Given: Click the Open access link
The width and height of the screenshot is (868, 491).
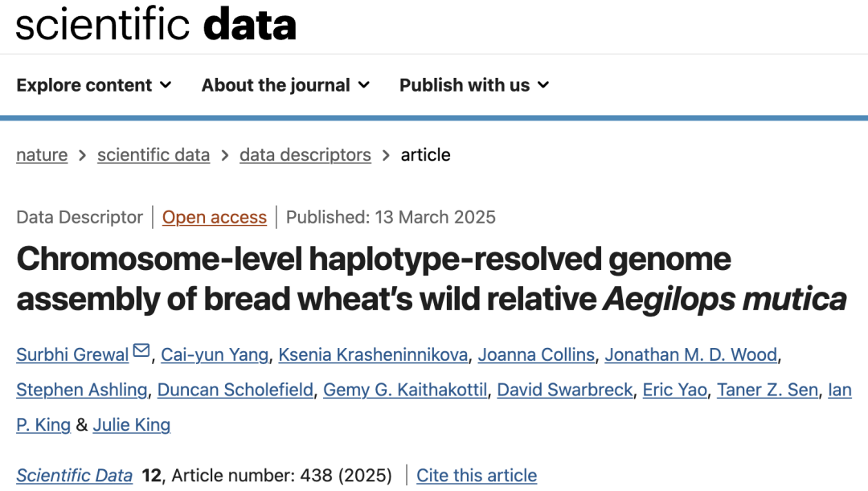Looking at the screenshot, I should (x=215, y=217).
